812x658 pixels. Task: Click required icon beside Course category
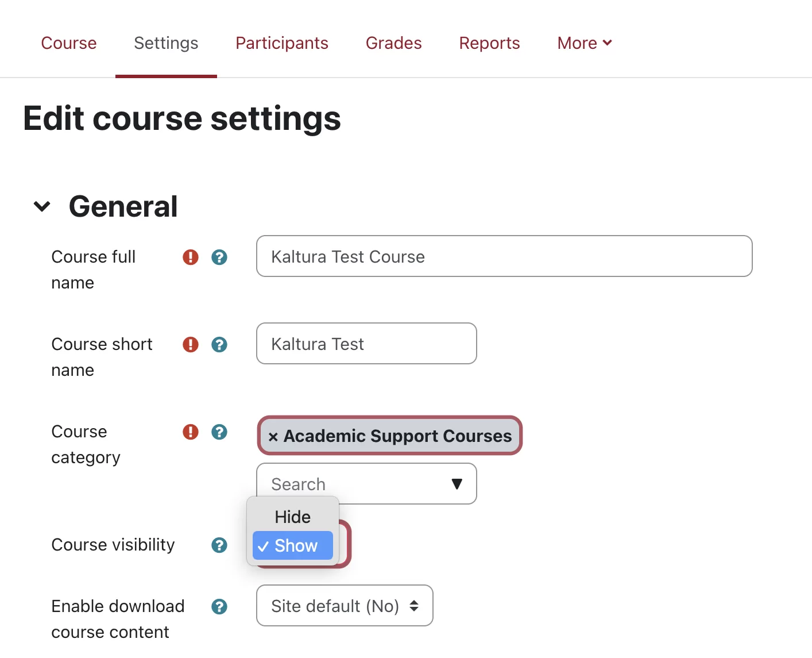pos(191,432)
